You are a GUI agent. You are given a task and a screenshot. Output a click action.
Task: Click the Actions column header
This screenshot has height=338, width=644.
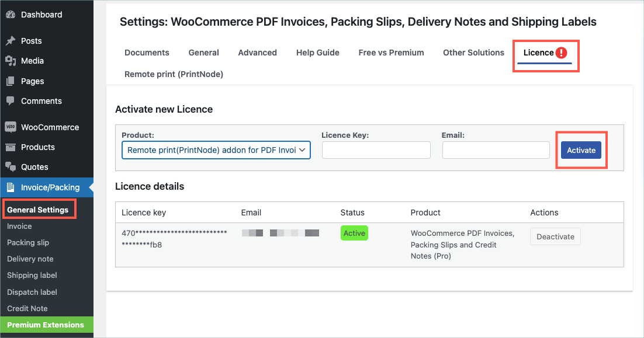544,212
